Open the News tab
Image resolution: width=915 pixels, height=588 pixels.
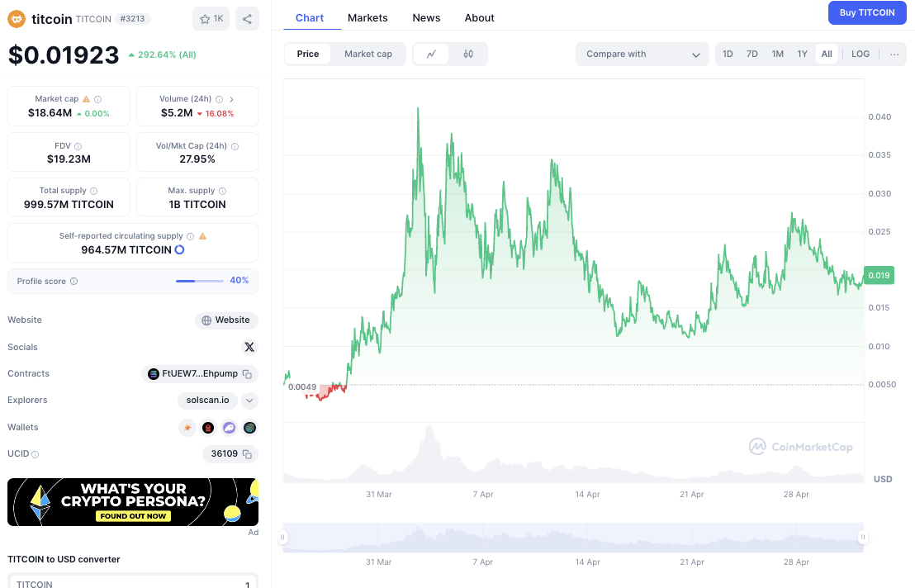427,18
